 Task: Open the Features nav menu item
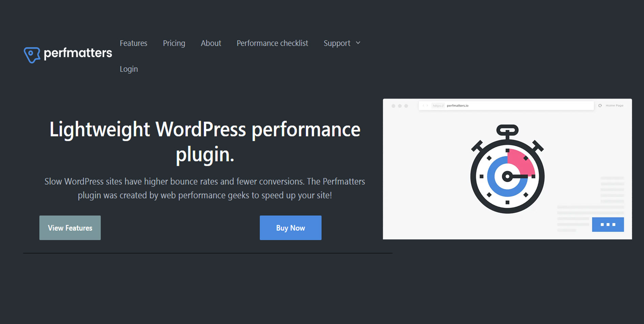(133, 43)
